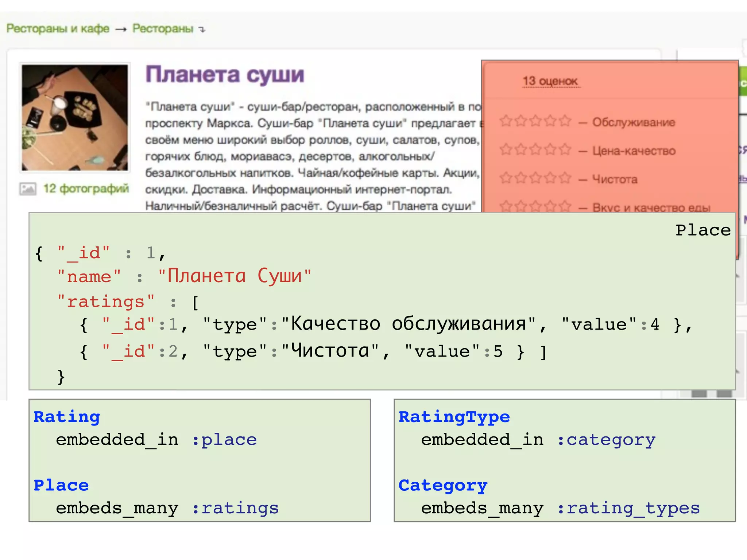Click the Чистота rating label
The width and height of the screenshot is (747, 560).
pos(615,179)
